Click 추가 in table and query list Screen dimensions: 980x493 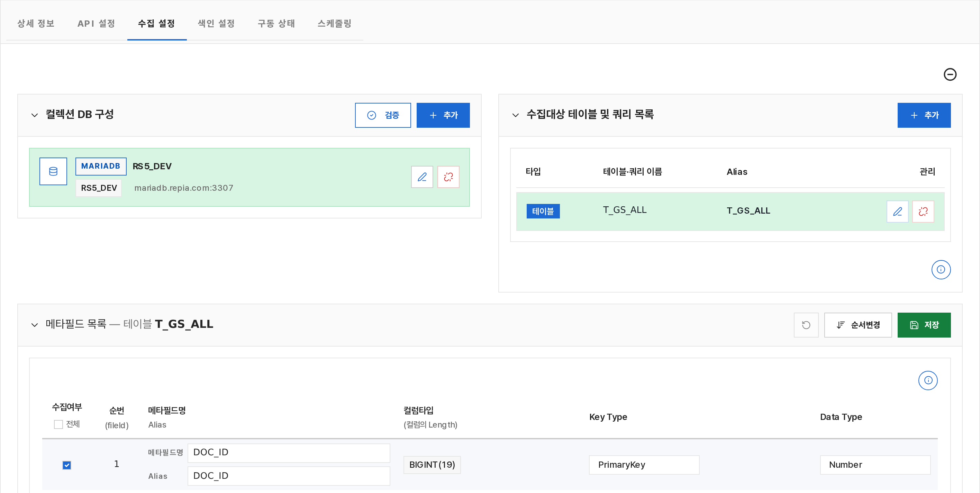[x=924, y=115]
